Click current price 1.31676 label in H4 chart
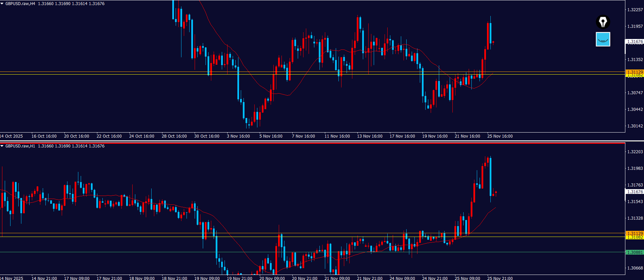644x280 pixels. point(635,41)
